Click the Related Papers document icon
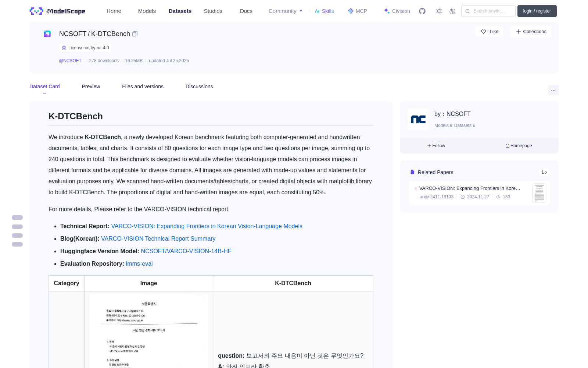Viewport: 588px width, 368px height. (x=412, y=172)
